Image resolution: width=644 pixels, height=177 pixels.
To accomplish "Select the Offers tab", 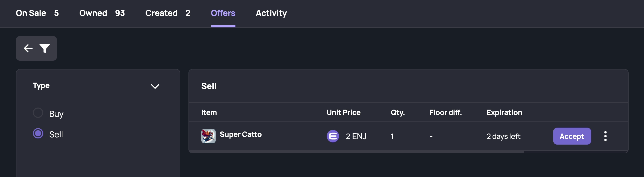I will pos(223,13).
